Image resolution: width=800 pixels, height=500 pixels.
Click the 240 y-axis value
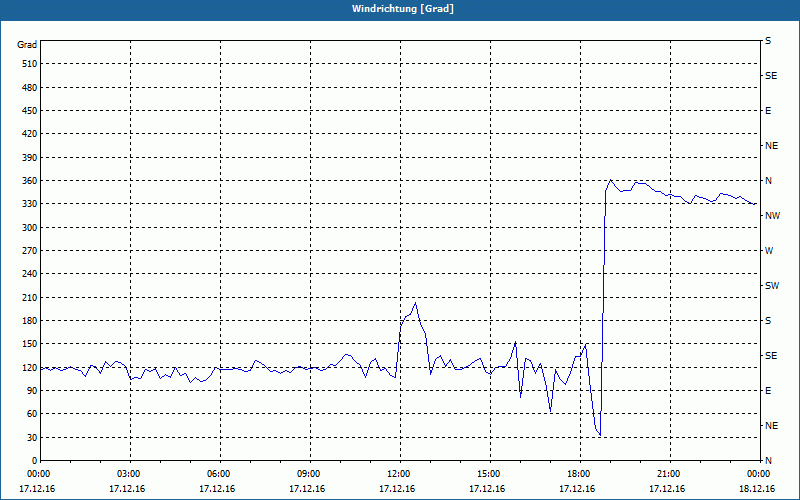[30, 273]
